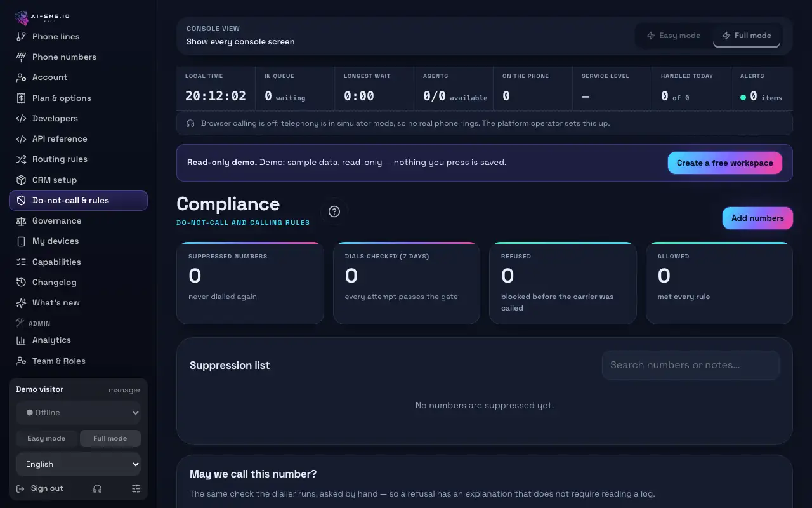The image size is (812, 508).
Task: Click the Team & Roles people icon
Action: [21, 361]
